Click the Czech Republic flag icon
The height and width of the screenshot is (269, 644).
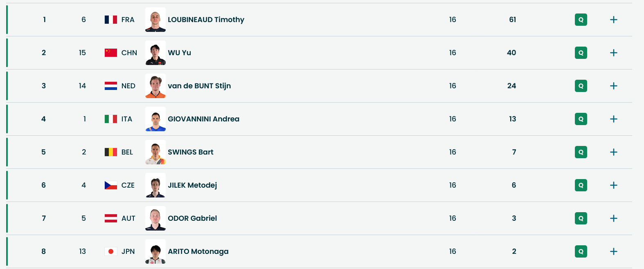point(111,185)
